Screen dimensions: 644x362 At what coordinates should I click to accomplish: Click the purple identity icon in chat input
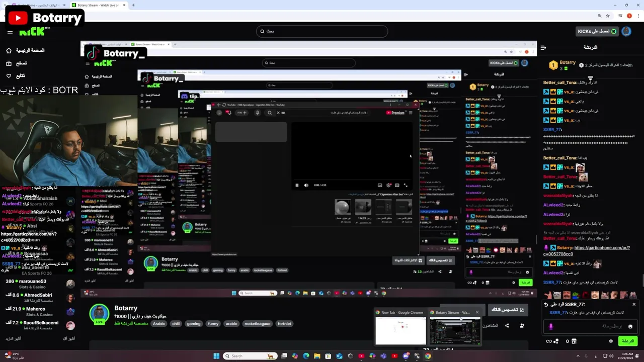tap(551, 326)
